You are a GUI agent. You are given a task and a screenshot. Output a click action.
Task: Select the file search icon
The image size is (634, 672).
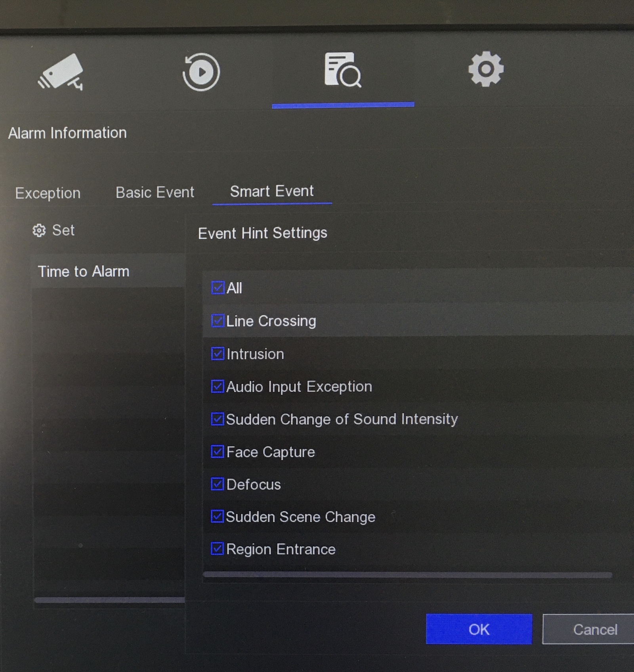[342, 70]
